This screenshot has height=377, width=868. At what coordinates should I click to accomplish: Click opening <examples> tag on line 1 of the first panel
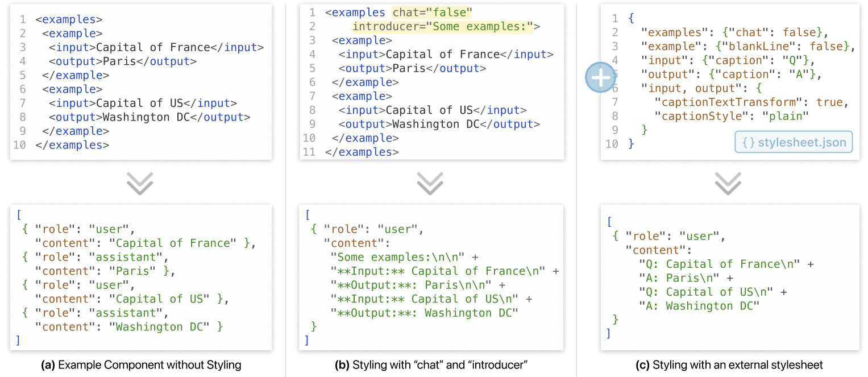point(69,19)
